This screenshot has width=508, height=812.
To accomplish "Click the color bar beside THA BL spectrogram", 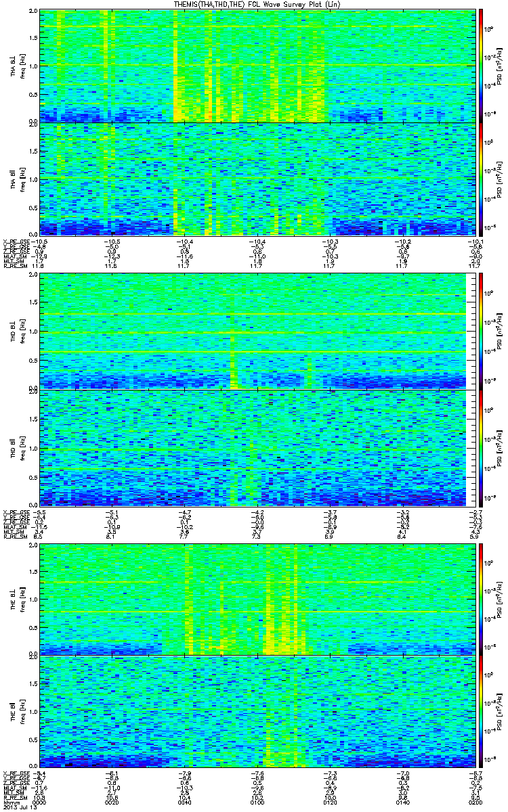I will 481,66.
